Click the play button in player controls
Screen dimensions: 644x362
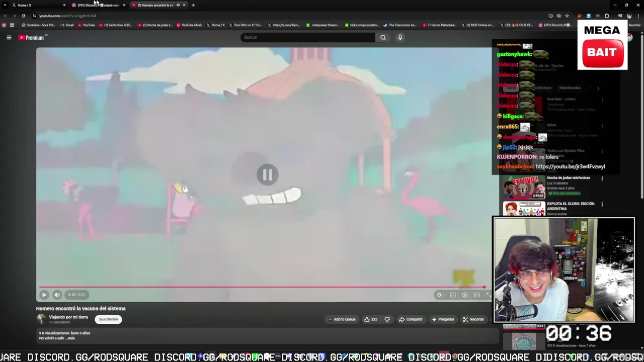[x=44, y=295]
